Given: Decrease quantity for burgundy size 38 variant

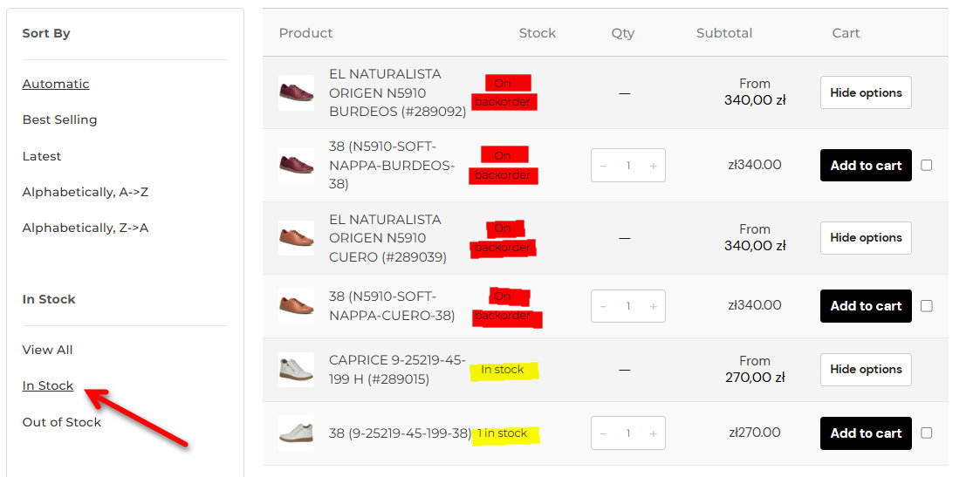Looking at the screenshot, I should click(604, 166).
